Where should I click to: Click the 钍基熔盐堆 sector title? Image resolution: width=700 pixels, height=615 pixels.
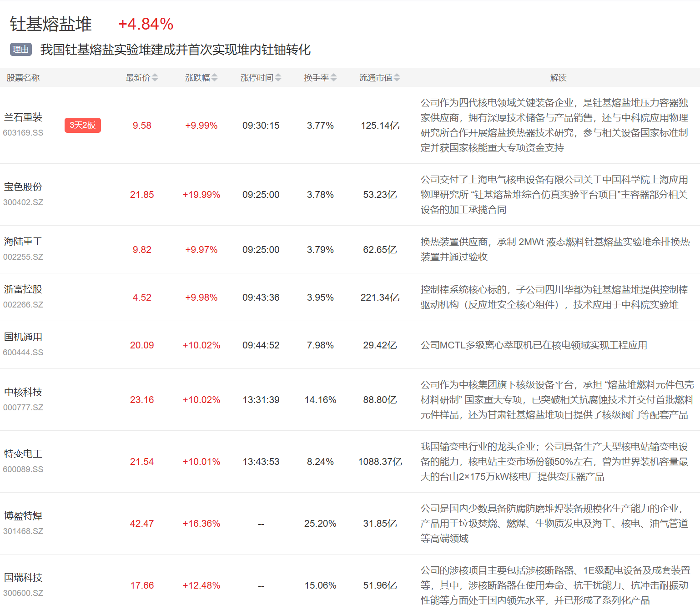51,24
